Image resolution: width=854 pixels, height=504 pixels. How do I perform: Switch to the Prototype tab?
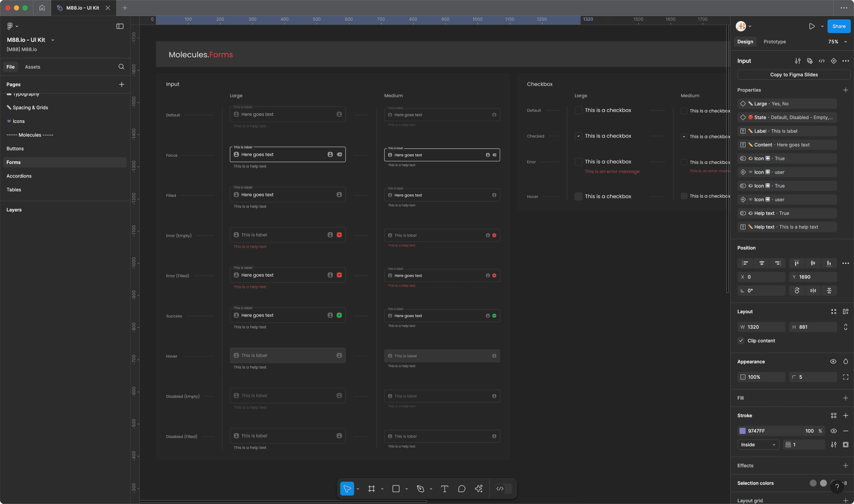click(x=775, y=41)
